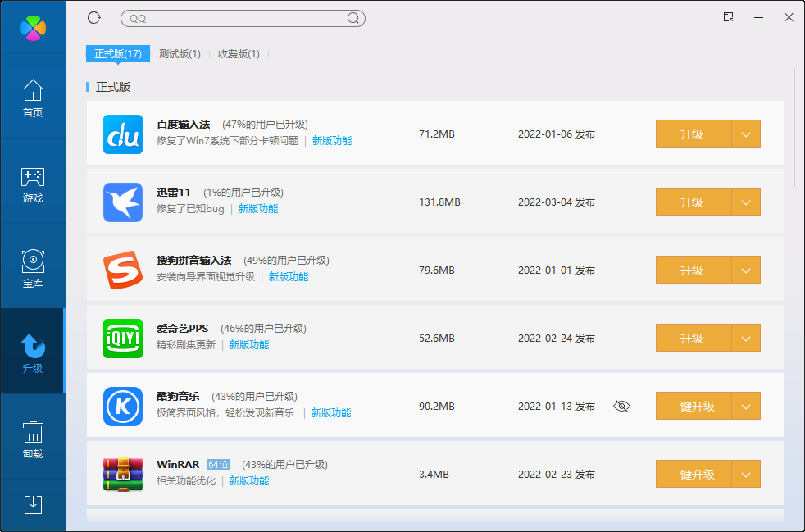Screen dimensions: 805x532
Task: Click the 爱奇艺PPS title text
Action: pos(182,328)
